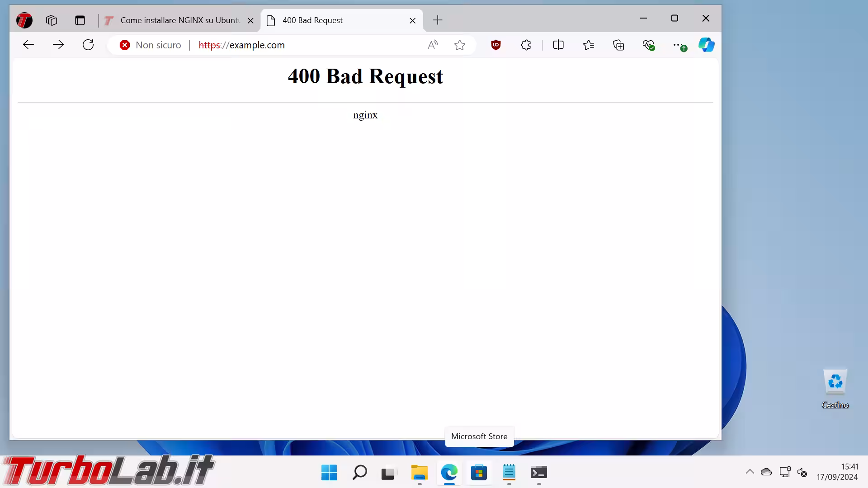This screenshot has height=488, width=868.
Task: Open Microsoft Store from the taskbar
Action: coord(479,473)
